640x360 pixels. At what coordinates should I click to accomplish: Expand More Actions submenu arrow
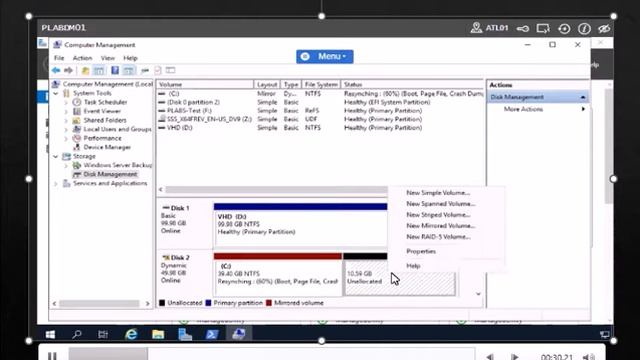click(583, 109)
